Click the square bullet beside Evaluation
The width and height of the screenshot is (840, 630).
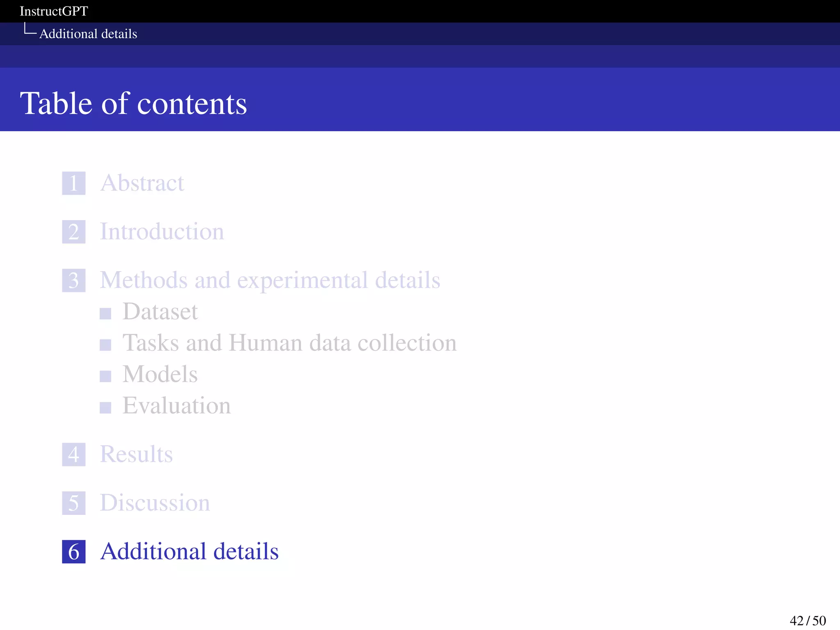[x=105, y=408]
